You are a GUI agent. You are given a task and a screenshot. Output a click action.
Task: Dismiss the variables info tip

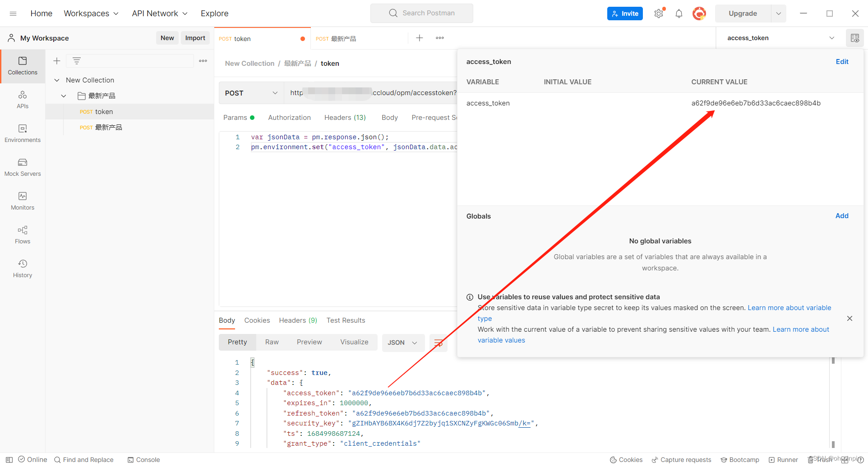click(850, 319)
